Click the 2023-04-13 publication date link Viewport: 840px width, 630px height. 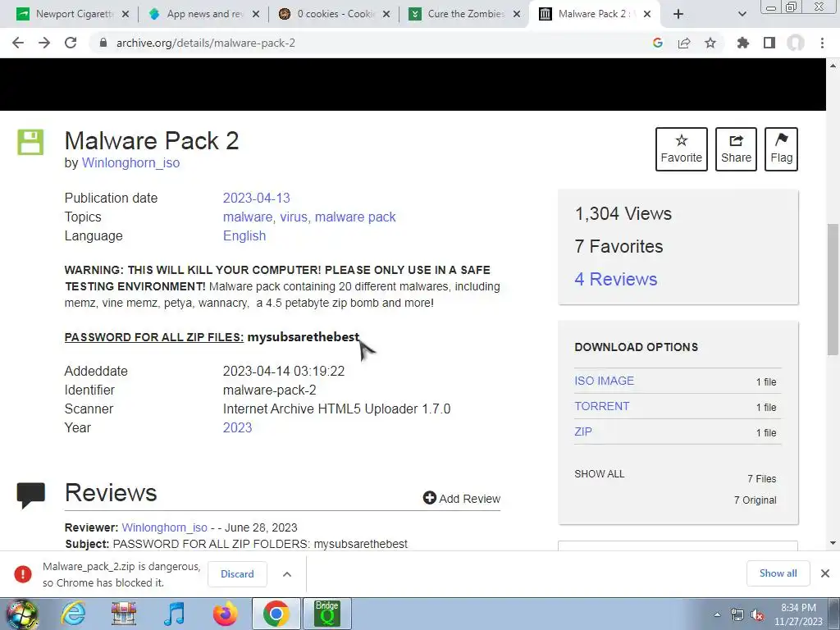(256, 198)
